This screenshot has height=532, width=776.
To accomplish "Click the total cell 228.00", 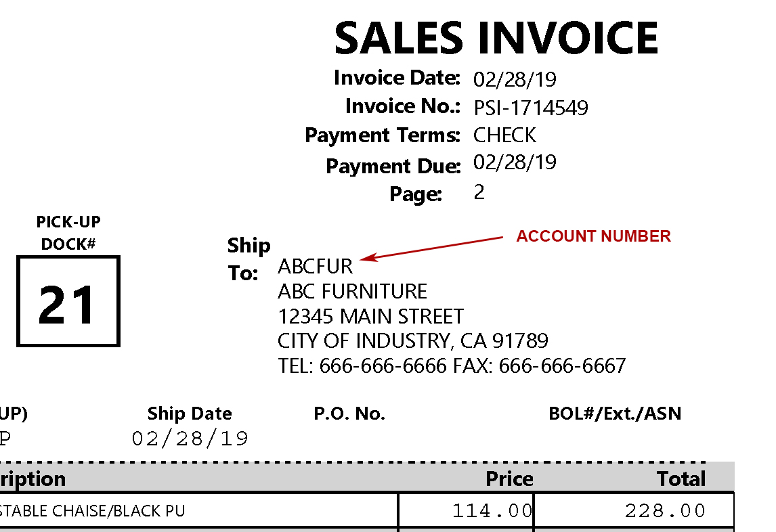I will (x=665, y=511).
